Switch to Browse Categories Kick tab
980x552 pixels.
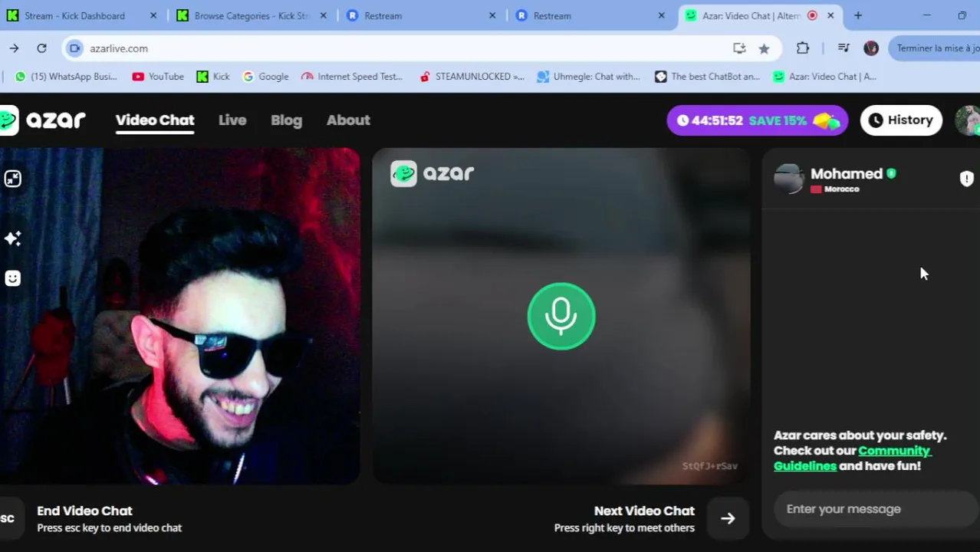[x=252, y=15]
